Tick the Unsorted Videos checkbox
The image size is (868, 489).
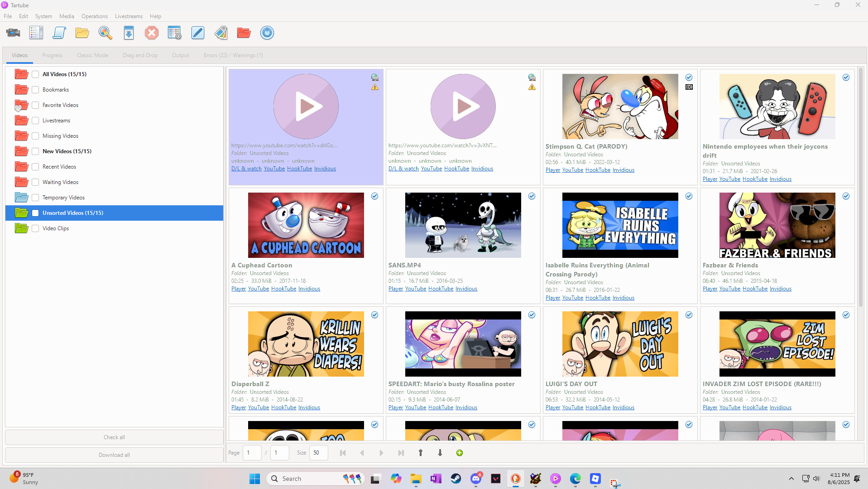[35, 213]
